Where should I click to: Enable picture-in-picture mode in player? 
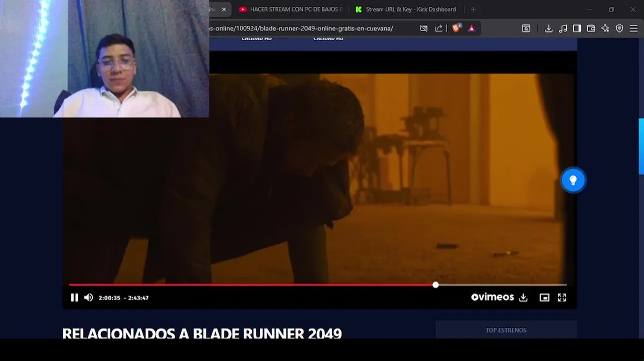coord(544,298)
